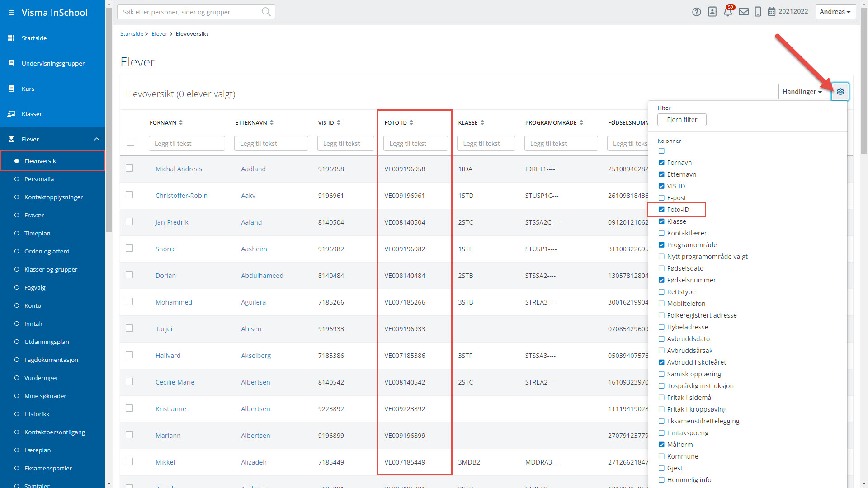Viewport: 868px width, 488px height.
Task: Click class cell 3MDB2
Action: (469, 462)
